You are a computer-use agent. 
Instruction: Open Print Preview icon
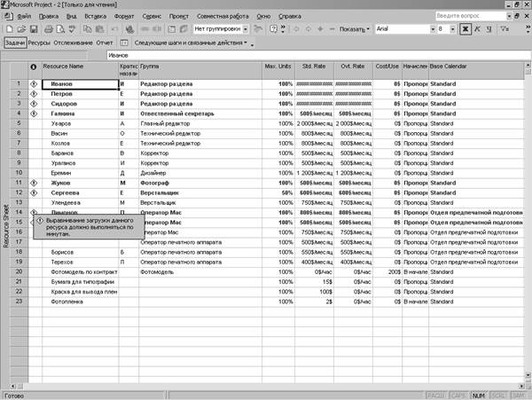click(x=60, y=29)
